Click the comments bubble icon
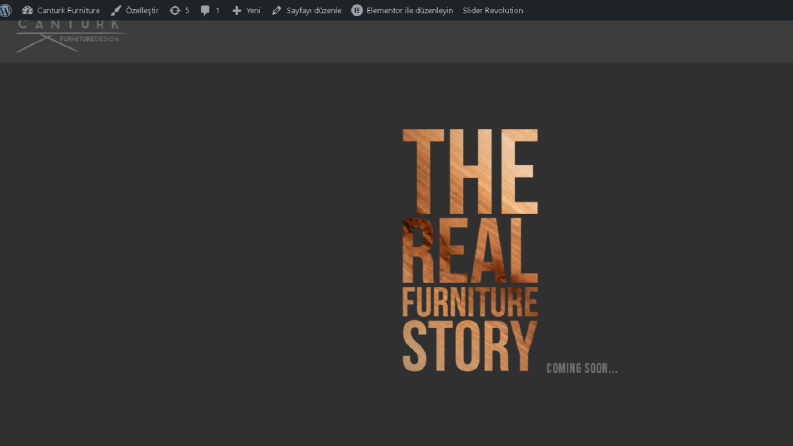 205,11
